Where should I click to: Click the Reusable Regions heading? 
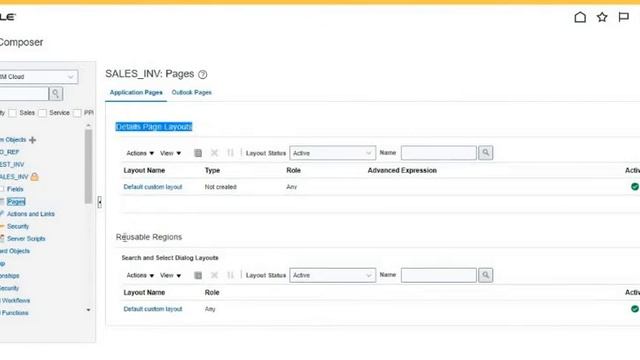tap(149, 237)
